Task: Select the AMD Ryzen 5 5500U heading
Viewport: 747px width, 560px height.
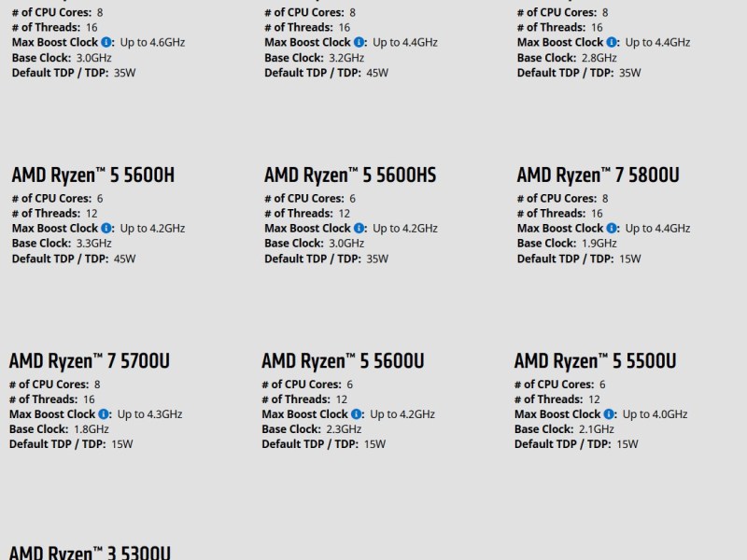Action: [x=595, y=361]
